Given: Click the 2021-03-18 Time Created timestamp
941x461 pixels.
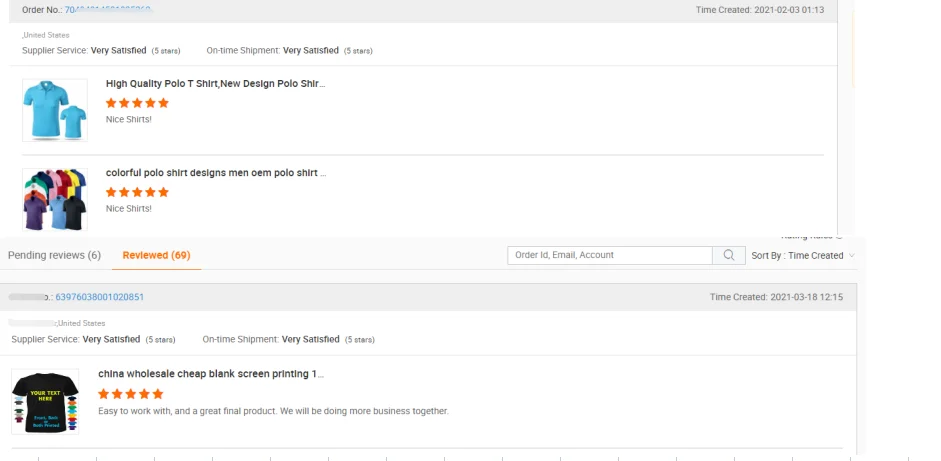Looking at the screenshot, I should pyautogui.click(x=776, y=297).
